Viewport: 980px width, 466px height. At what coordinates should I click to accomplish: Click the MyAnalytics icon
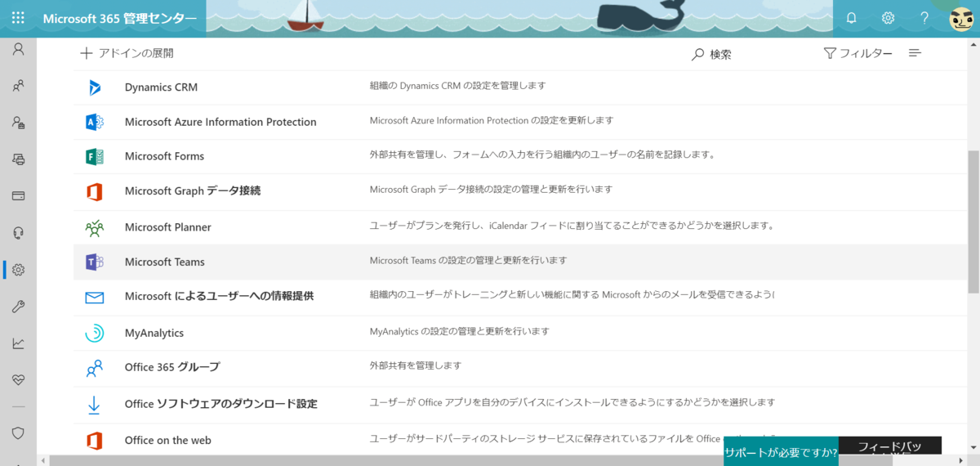tap(95, 334)
